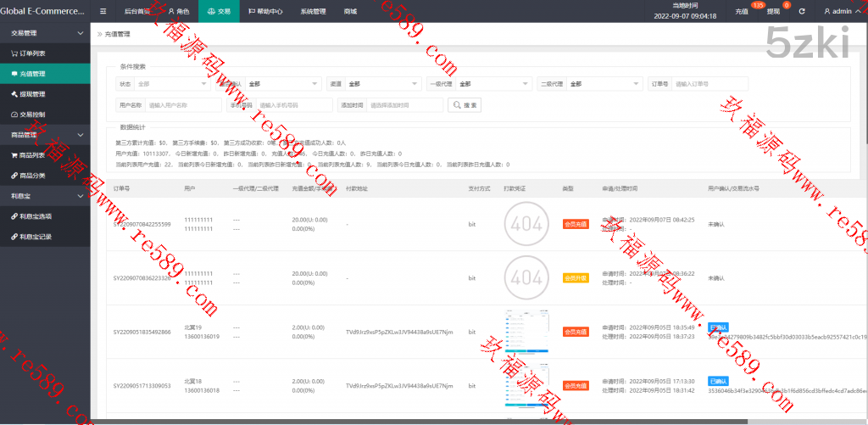Image resolution: width=868 pixels, height=425 pixels.
Task: Open the 一级代理 dropdown filter
Action: pos(492,84)
